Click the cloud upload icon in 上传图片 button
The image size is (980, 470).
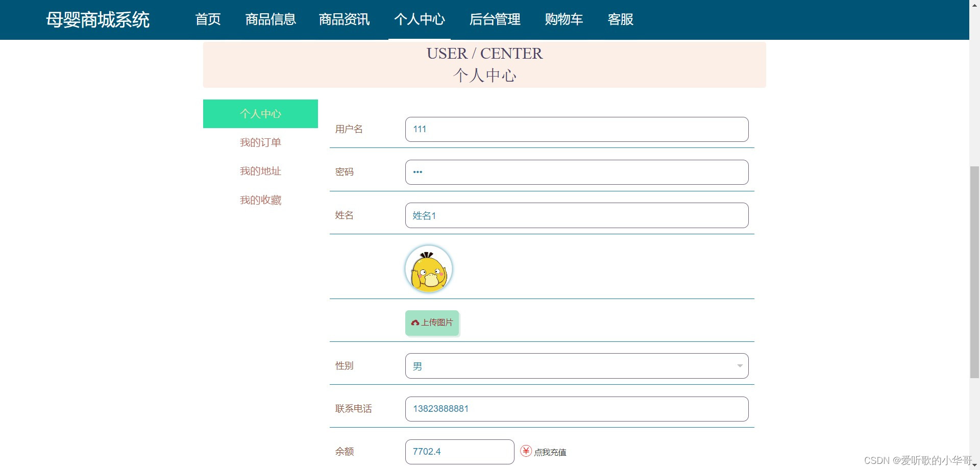click(415, 323)
